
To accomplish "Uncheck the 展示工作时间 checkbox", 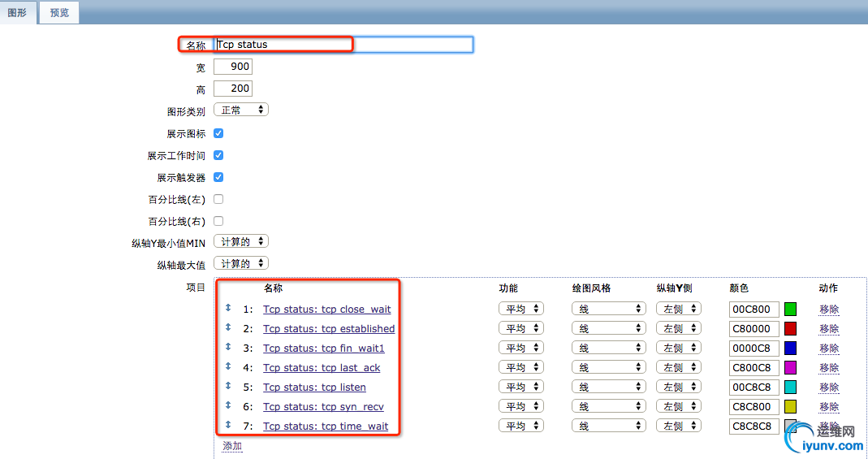I will click(218, 155).
